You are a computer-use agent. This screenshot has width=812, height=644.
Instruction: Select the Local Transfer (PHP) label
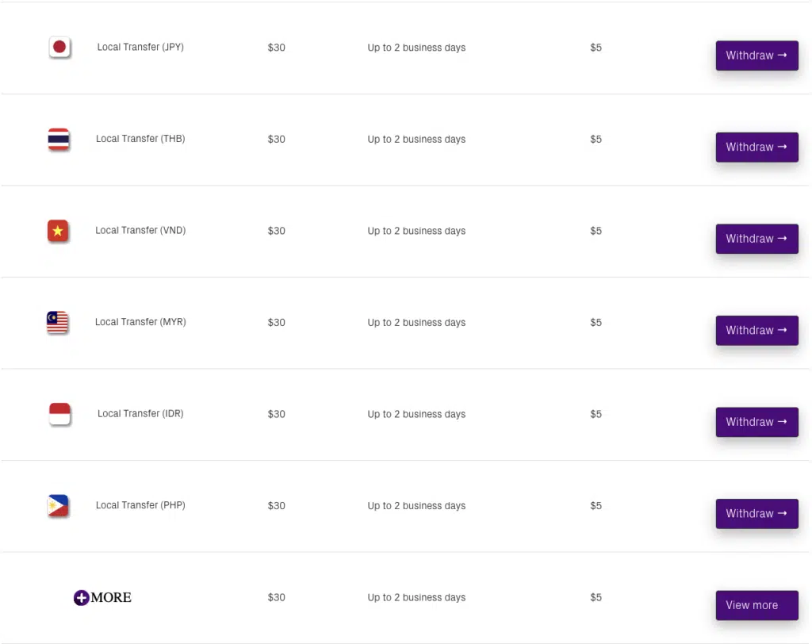pyautogui.click(x=140, y=505)
